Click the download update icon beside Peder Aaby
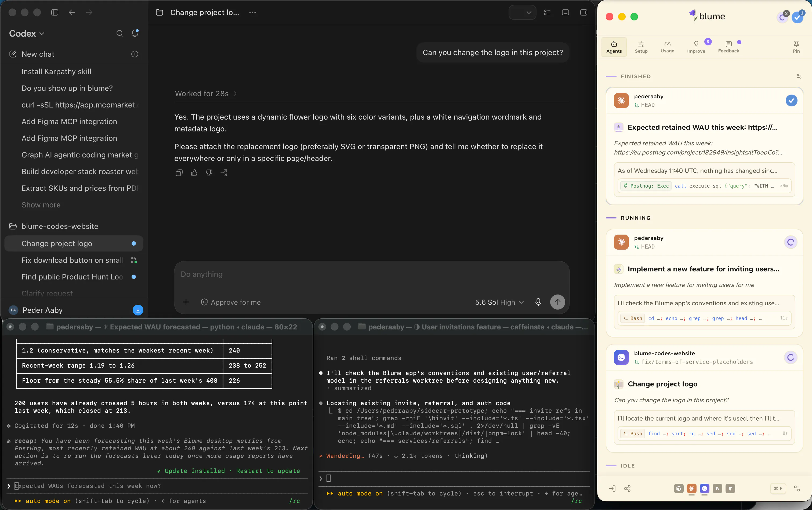The height and width of the screenshot is (510, 812). point(138,310)
